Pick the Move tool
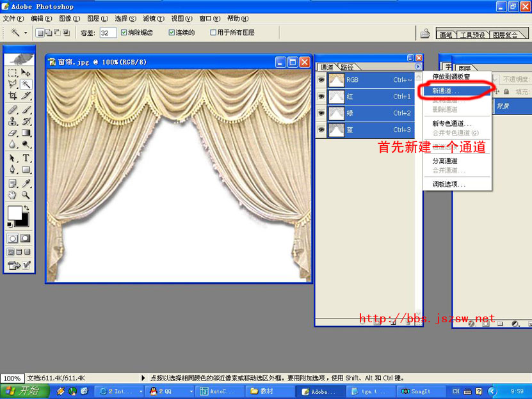532x399 pixels. coord(26,73)
